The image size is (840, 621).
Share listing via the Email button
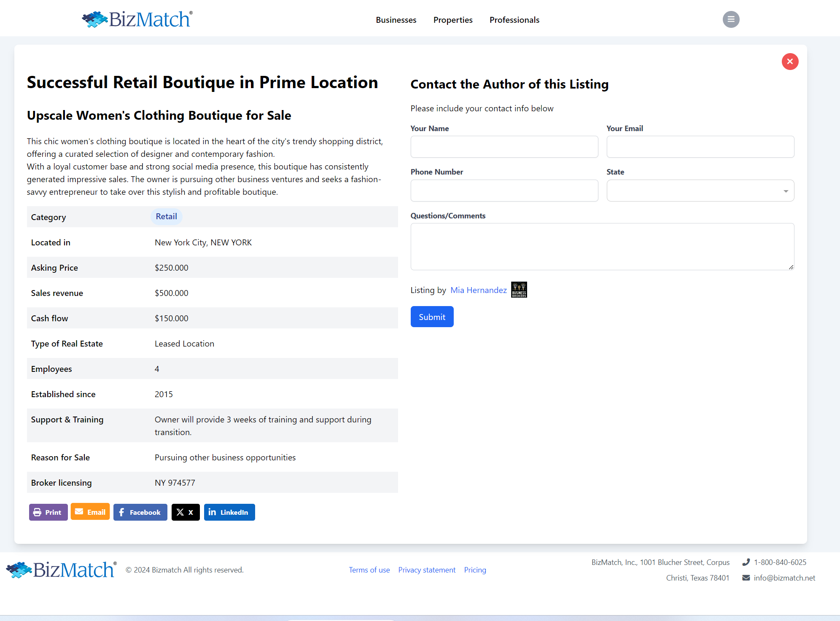[x=90, y=512]
